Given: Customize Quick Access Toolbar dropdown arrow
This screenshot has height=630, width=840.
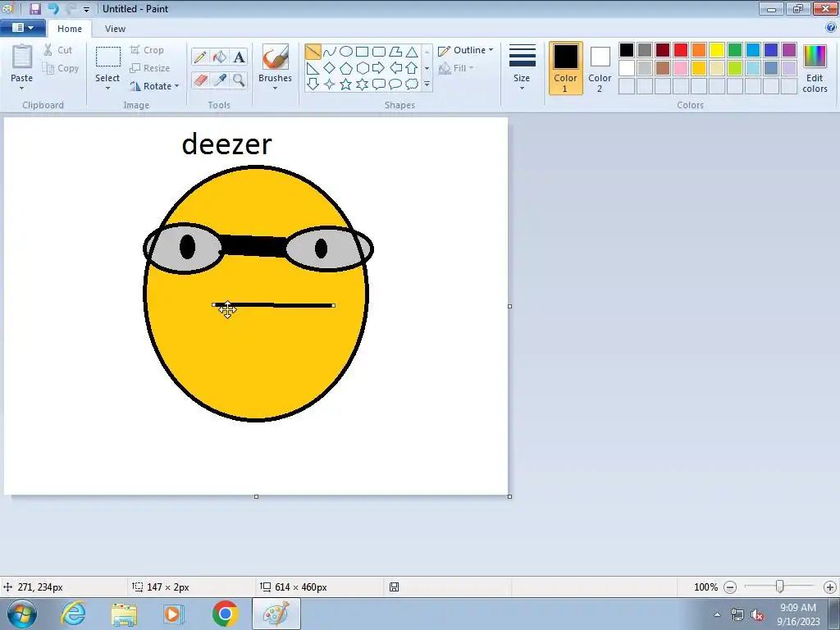Looking at the screenshot, I should 86,9.
